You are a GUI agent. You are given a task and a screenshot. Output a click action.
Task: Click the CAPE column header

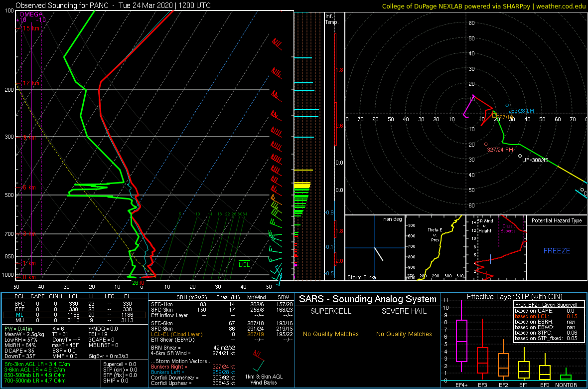pos(37,297)
